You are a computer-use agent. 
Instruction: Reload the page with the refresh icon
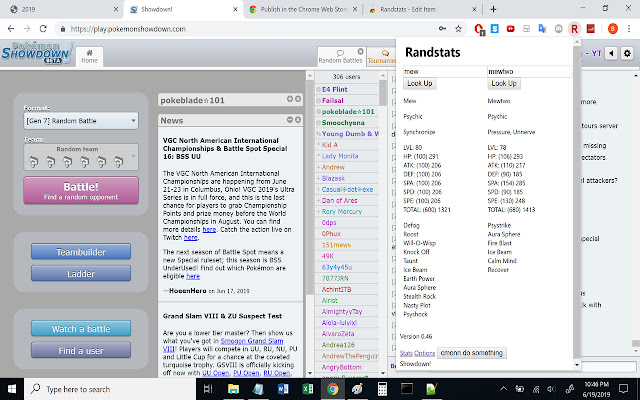click(x=43, y=29)
